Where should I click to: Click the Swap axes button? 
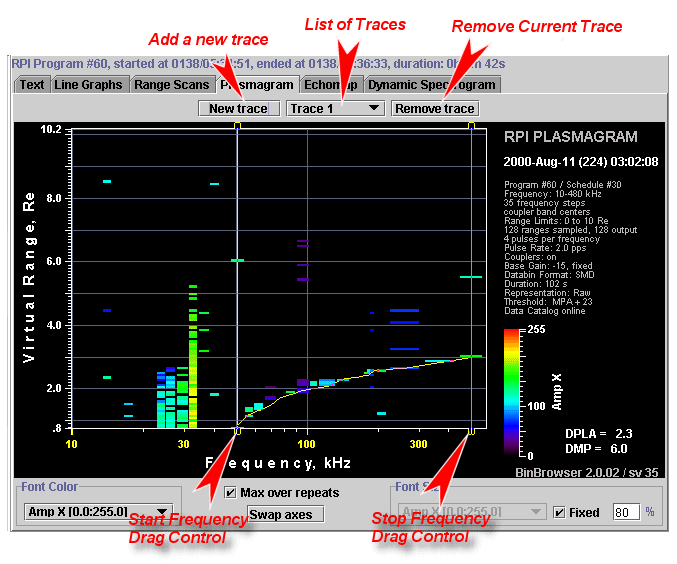pyautogui.click(x=286, y=515)
